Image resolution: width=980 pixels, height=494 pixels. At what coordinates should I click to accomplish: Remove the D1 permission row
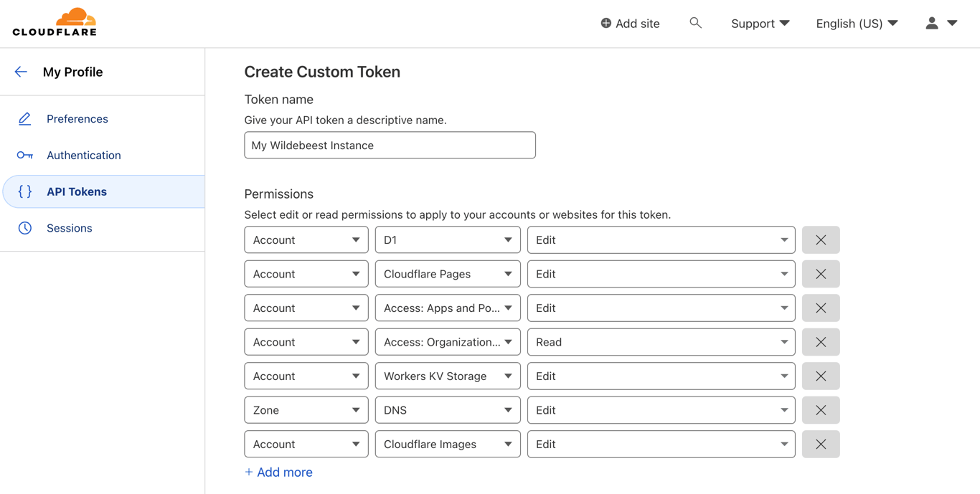(821, 240)
